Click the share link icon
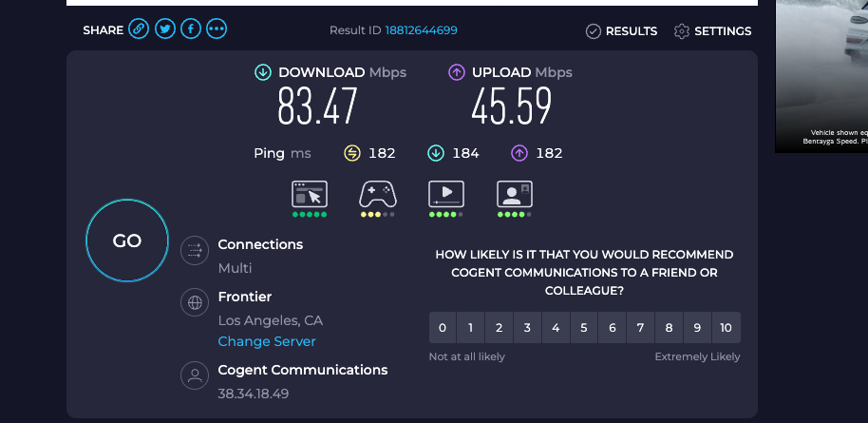This screenshot has width=868, height=423. tap(140, 30)
